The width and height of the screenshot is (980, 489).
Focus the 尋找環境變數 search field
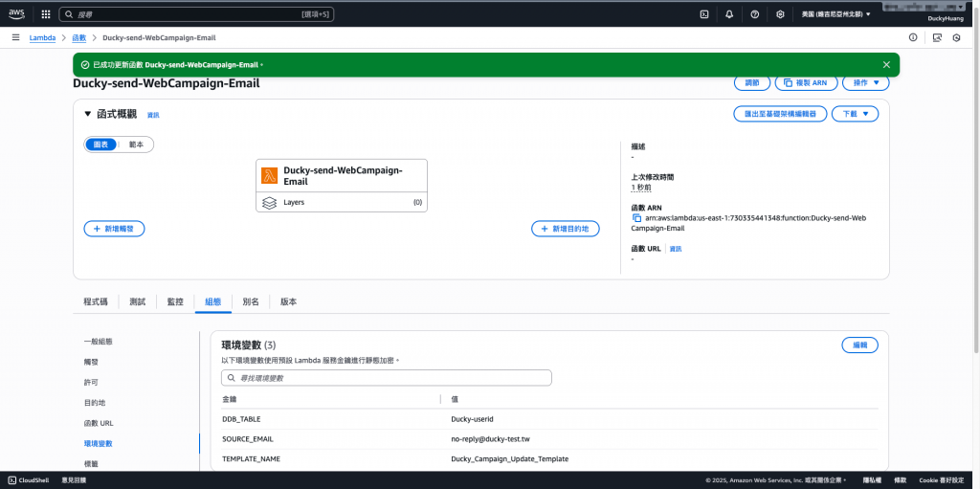[387, 378]
